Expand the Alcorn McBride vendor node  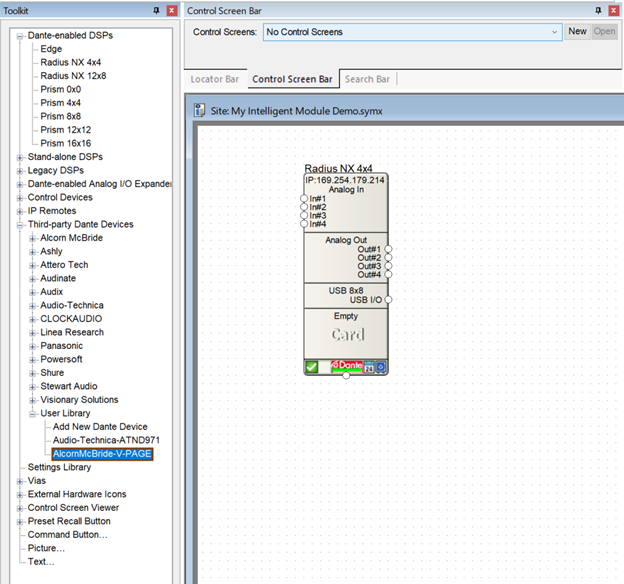[x=32, y=238]
